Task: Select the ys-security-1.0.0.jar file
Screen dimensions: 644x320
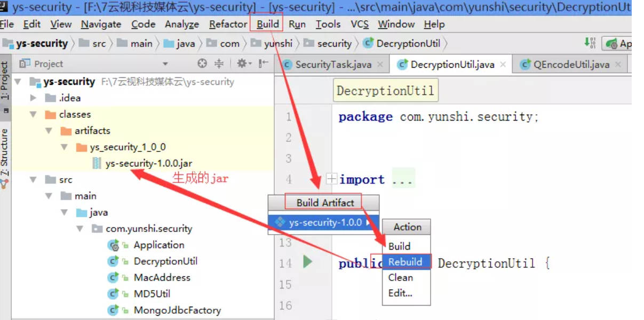Action: click(148, 163)
